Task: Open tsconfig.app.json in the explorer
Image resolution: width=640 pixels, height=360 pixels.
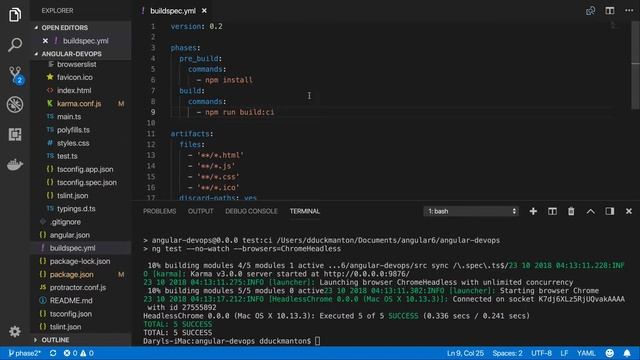Action: click(85, 169)
